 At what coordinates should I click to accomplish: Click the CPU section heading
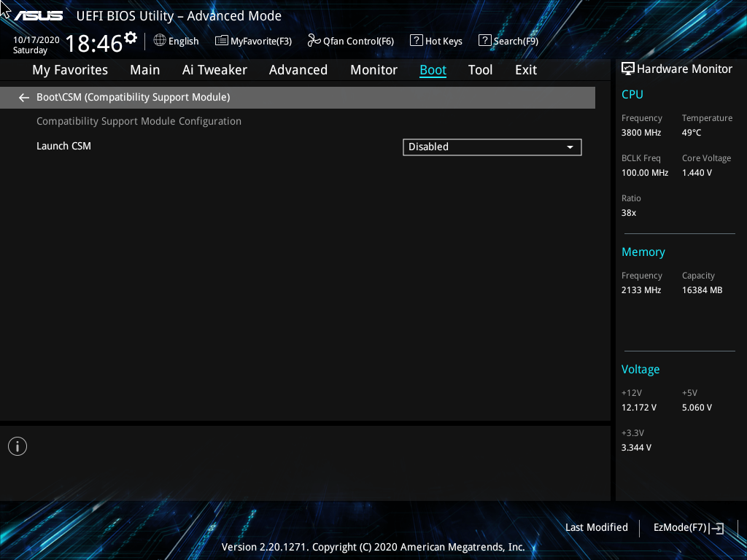[632, 94]
